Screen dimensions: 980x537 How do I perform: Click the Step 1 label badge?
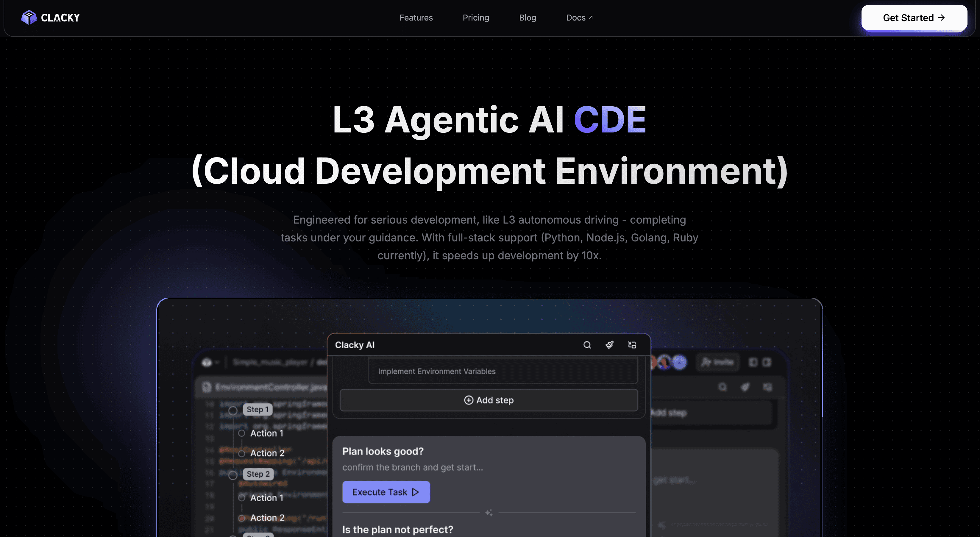point(258,409)
